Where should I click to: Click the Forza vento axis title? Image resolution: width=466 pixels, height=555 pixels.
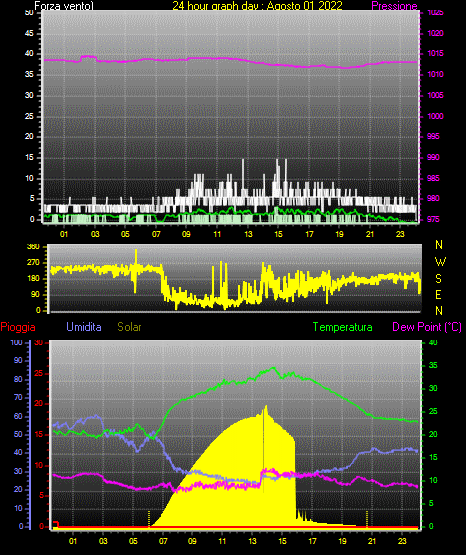point(64,6)
